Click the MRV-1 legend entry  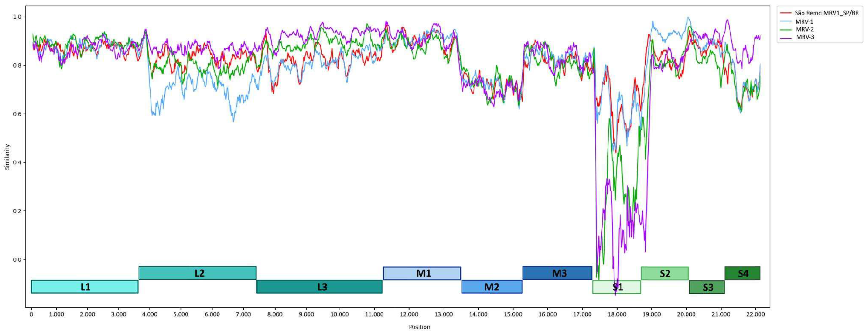(x=797, y=21)
